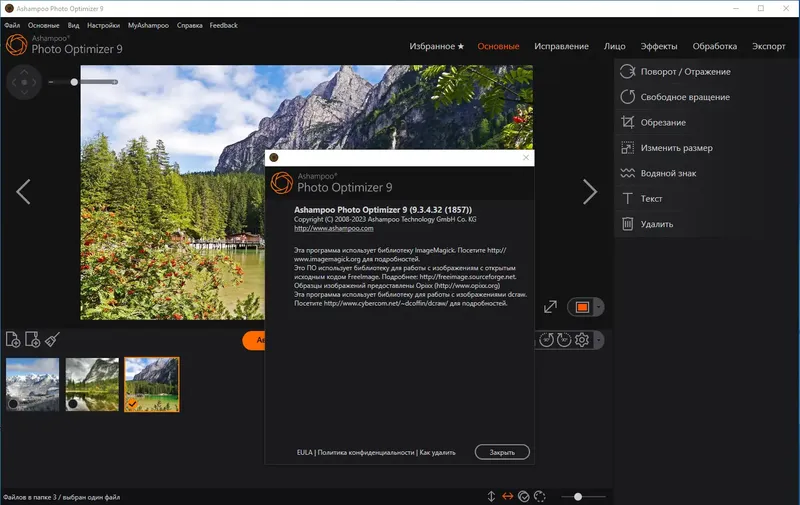
Task: Show the previous photo with left arrow
Action: [23, 192]
